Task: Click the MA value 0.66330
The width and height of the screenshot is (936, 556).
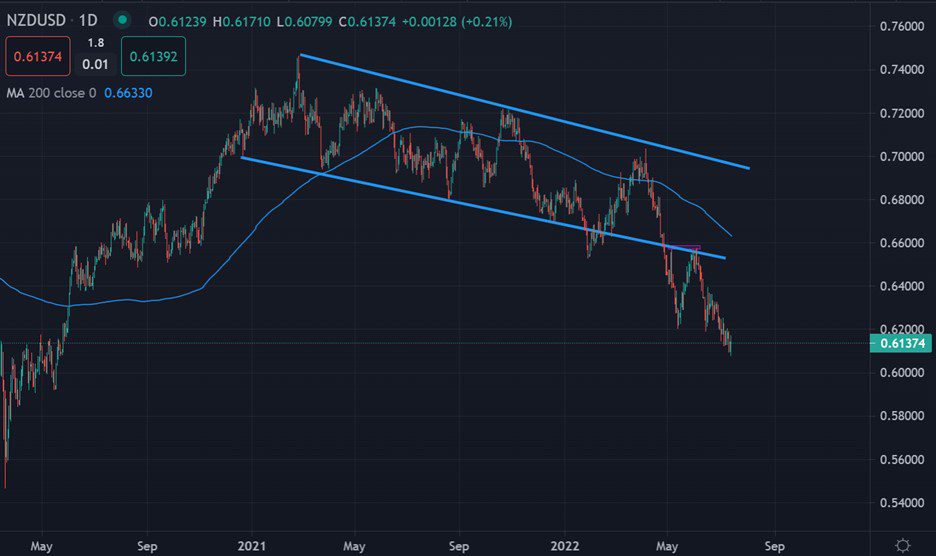Action: (128, 93)
